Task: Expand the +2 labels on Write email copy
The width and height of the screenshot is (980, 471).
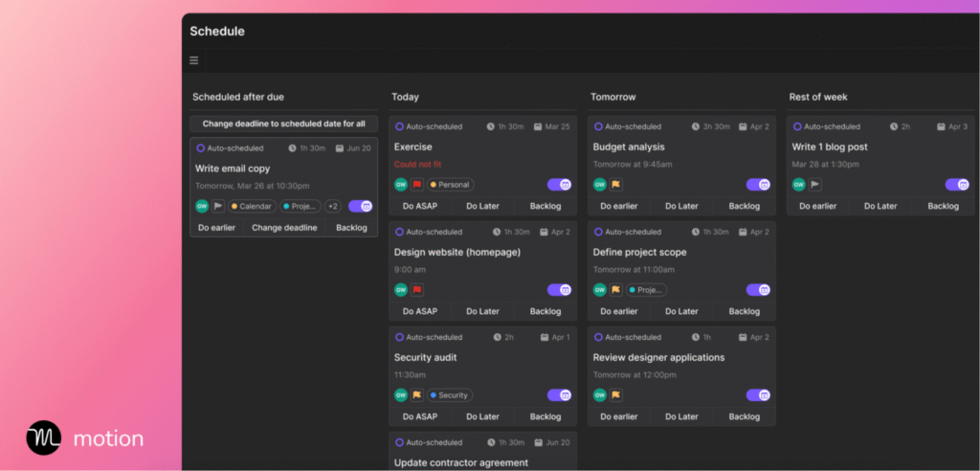Action: pos(332,206)
